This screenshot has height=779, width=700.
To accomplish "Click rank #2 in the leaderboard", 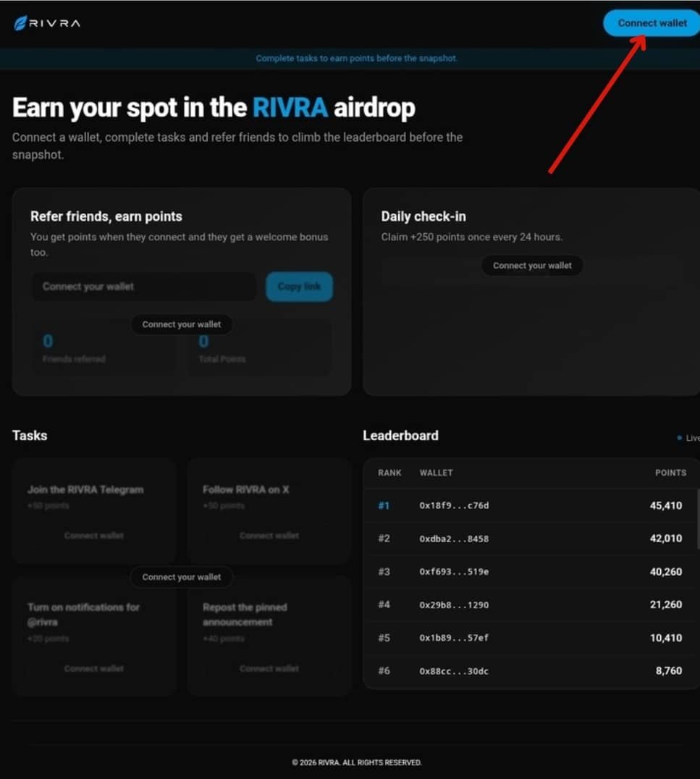I will click(x=384, y=539).
